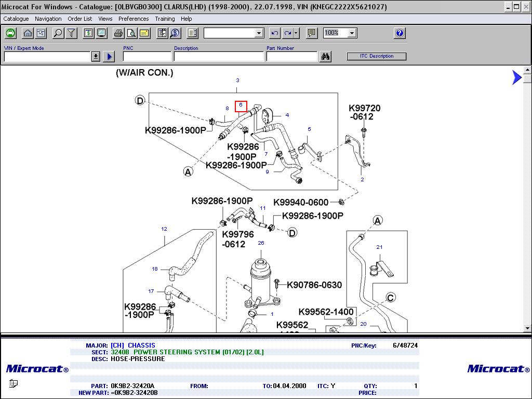
Task: Click into the Part Number field
Action: (291, 57)
